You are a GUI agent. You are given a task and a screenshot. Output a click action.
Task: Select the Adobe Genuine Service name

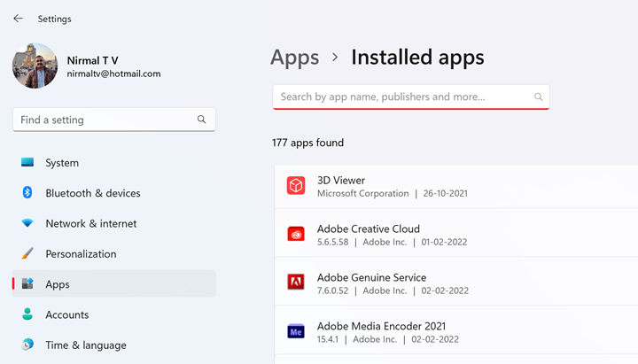click(x=371, y=277)
